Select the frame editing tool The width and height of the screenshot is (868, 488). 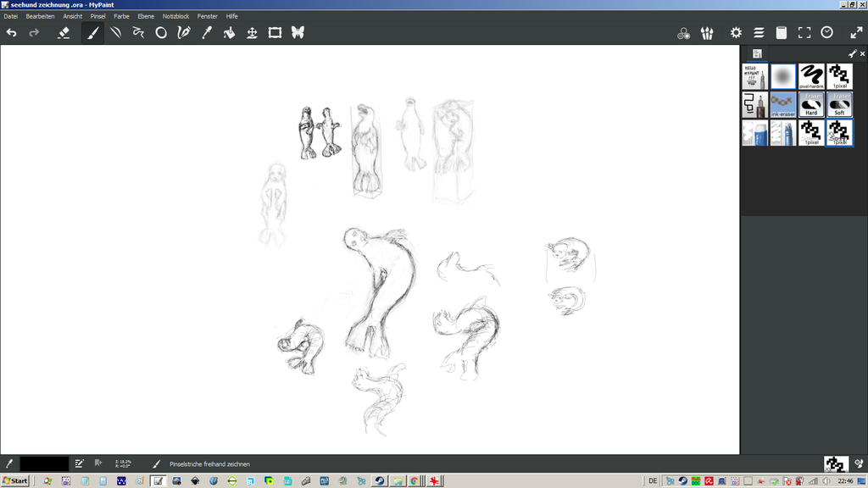[275, 33]
